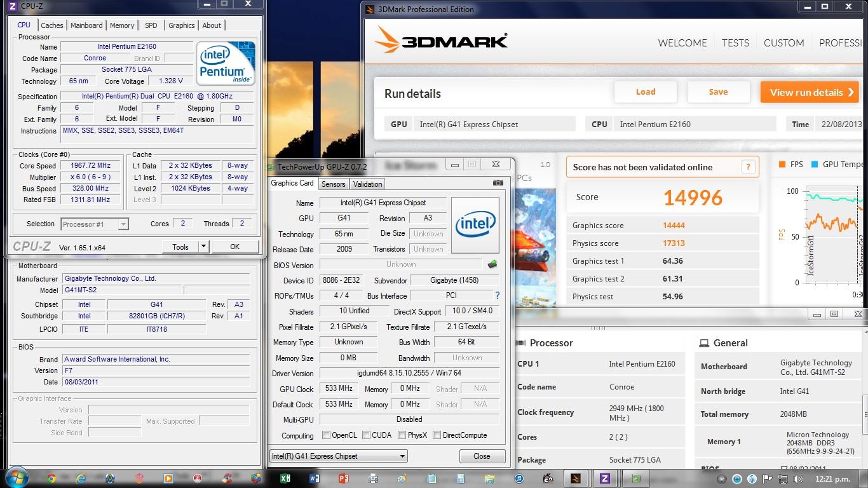Switch to the CPU-Z taskbar button
The image size is (868, 488).
tap(604, 478)
